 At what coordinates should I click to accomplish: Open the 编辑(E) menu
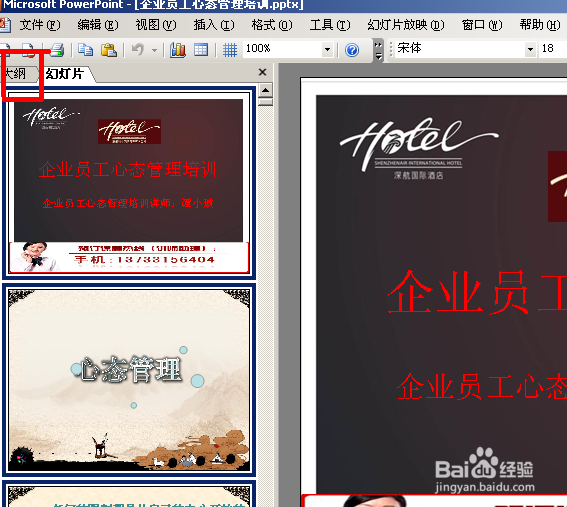coord(98,25)
